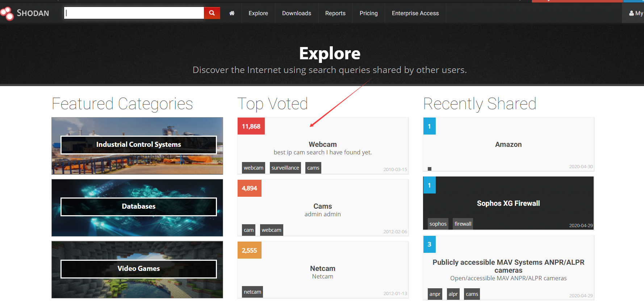Select the webcam tag under Cams
Screen dimensions: 644x302
click(272, 230)
